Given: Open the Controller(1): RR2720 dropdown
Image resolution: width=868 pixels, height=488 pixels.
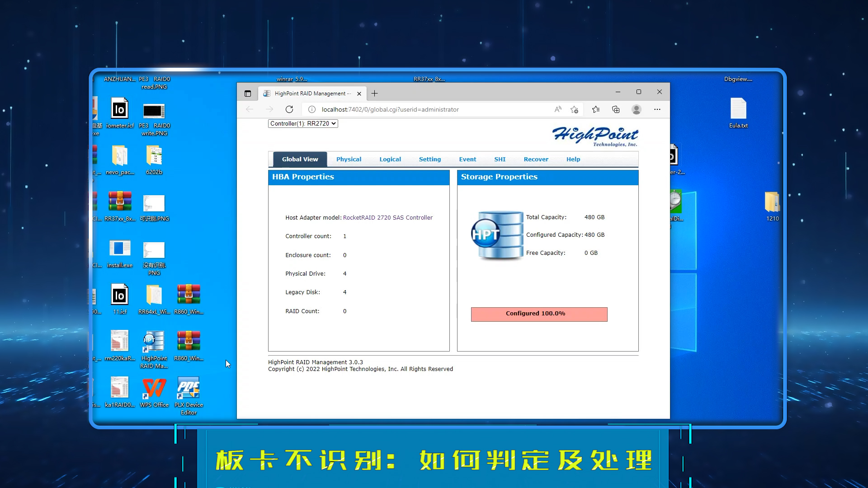Looking at the screenshot, I should pos(303,123).
